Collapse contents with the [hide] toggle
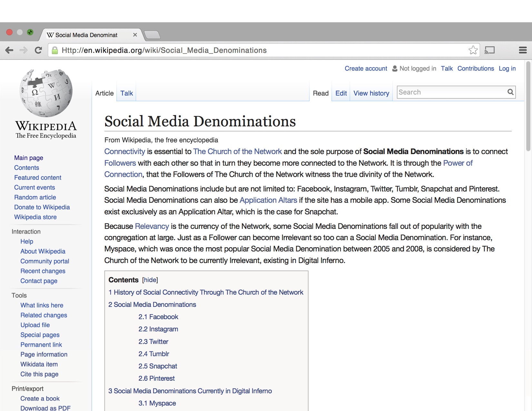 pos(150,280)
